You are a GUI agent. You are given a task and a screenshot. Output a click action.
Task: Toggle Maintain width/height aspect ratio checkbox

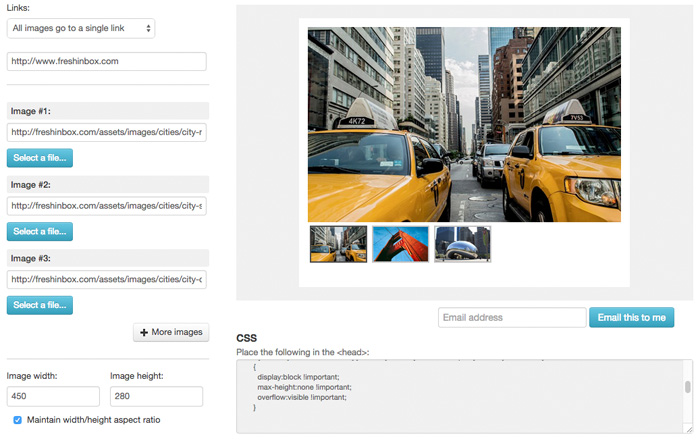click(17, 420)
